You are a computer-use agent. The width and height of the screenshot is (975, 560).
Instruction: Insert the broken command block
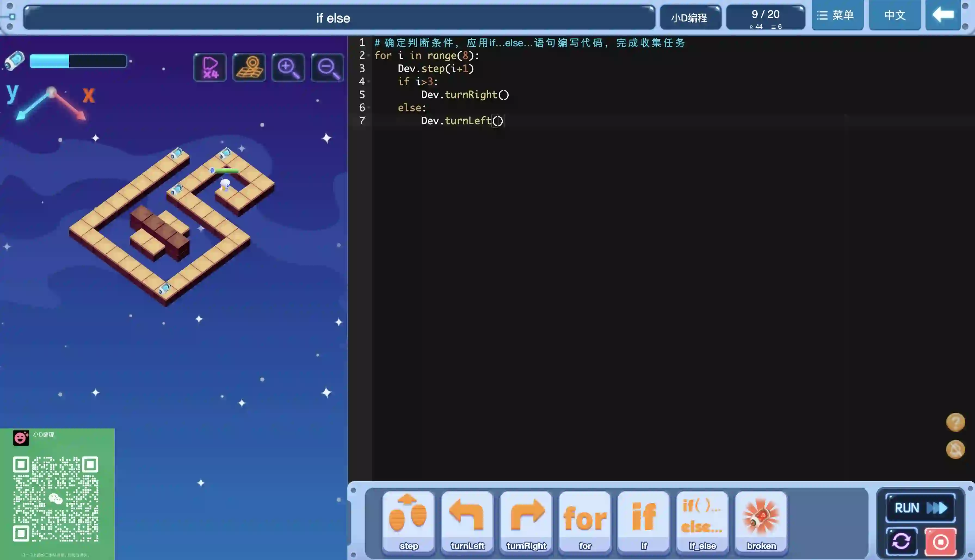pyautogui.click(x=761, y=521)
